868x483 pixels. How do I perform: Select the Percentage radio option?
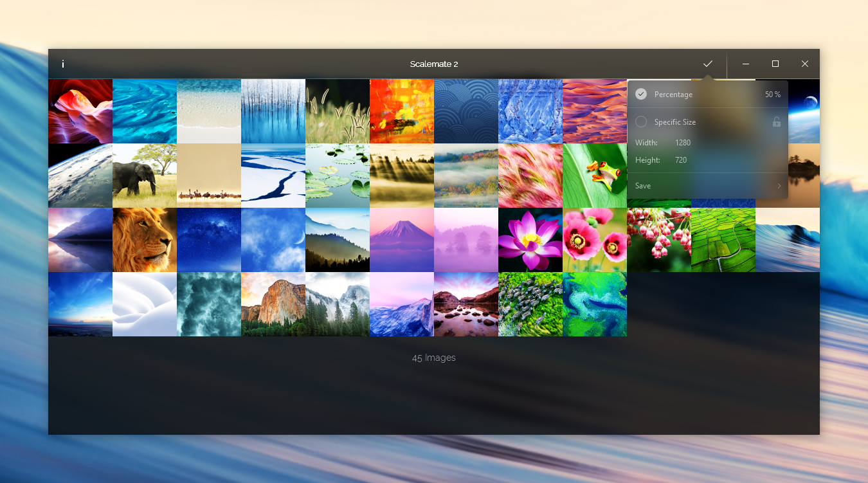[x=641, y=94]
